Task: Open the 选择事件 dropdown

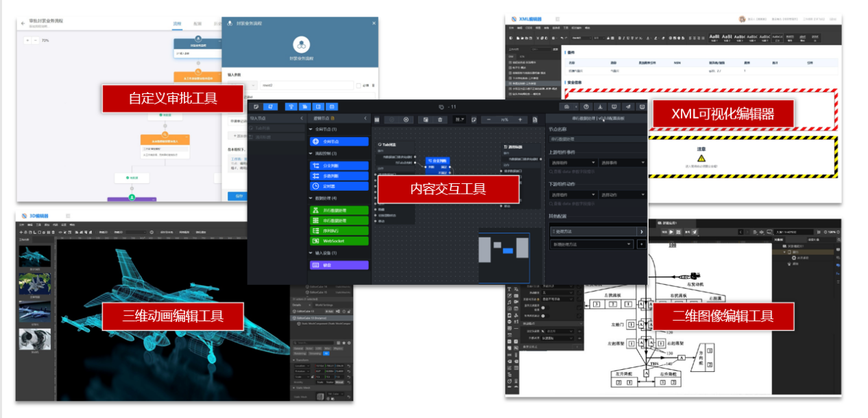Action: tap(622, 163)
